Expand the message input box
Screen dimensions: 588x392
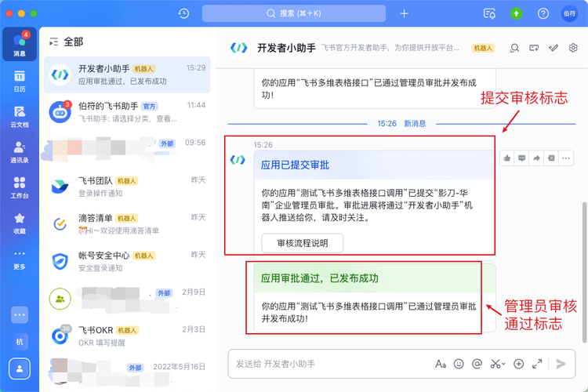537,364
